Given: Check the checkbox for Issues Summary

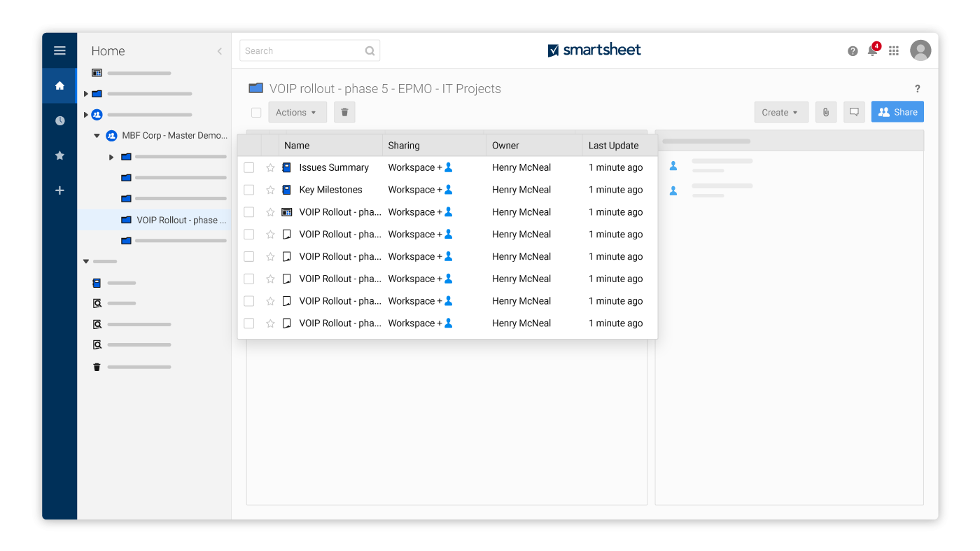Looking at the screenshot, I should (x=248, y=167).
